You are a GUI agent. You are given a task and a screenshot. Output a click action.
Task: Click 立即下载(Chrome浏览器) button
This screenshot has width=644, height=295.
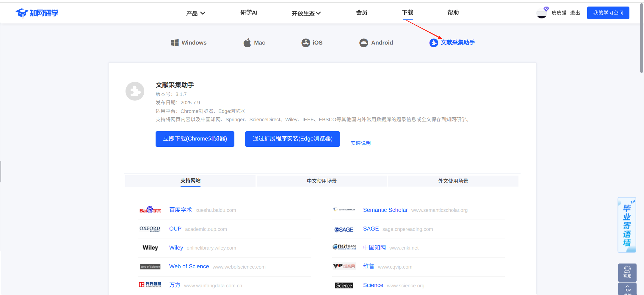pyautogui.click(x=195, y=139)
